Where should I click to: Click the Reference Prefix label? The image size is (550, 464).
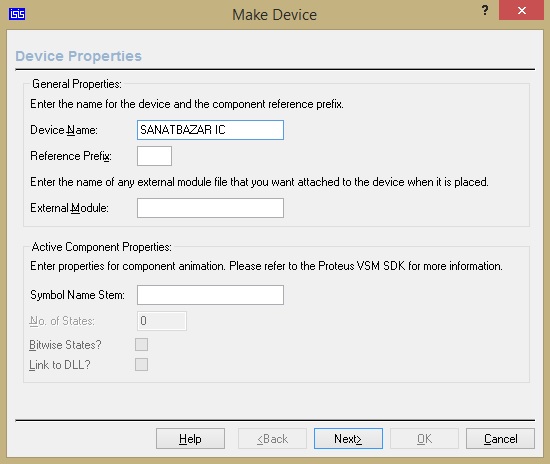click(71, 156)
